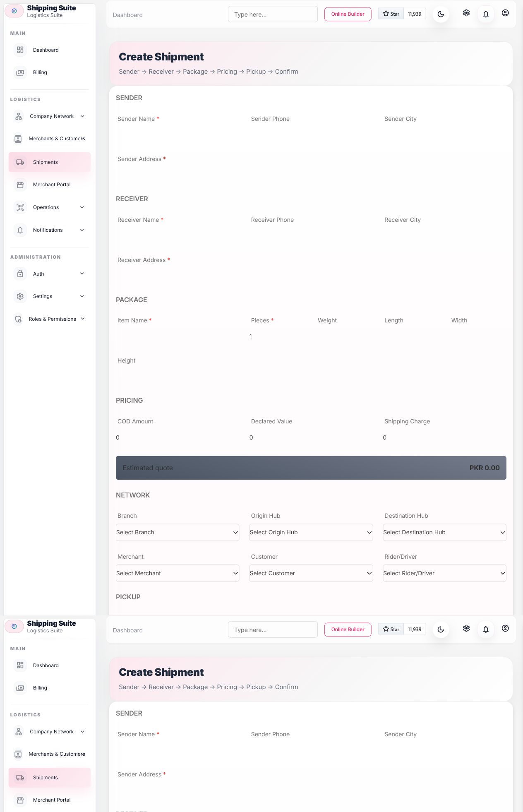
Task: Open the Notifications sidebar menu label
Action: click(x=48, y=230)
